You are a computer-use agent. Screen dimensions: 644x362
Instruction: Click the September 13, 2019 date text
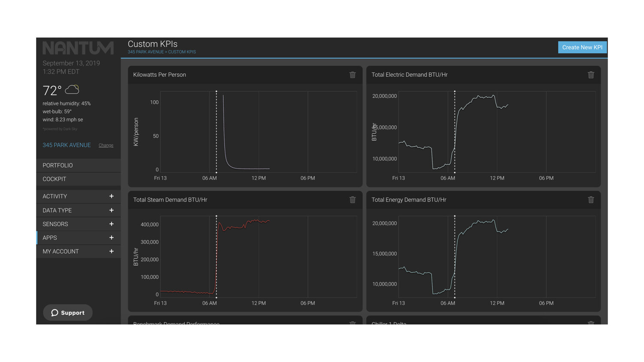tap(71, 63)
